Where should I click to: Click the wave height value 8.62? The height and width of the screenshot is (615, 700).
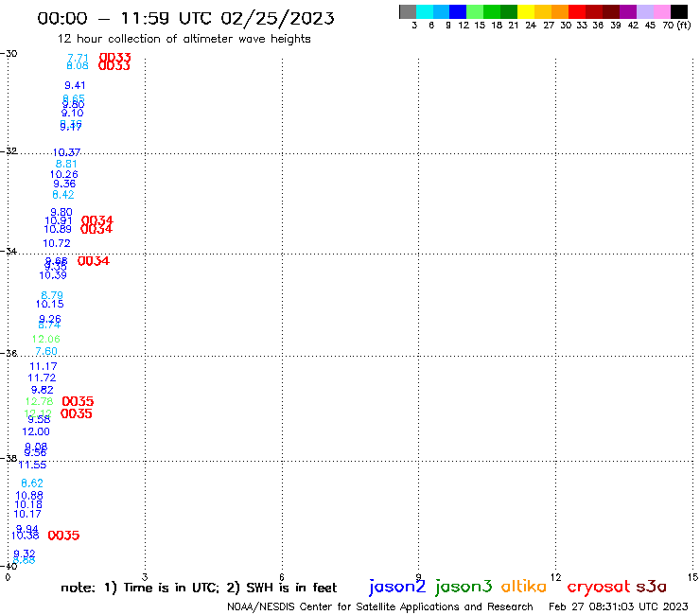[32, 483]
